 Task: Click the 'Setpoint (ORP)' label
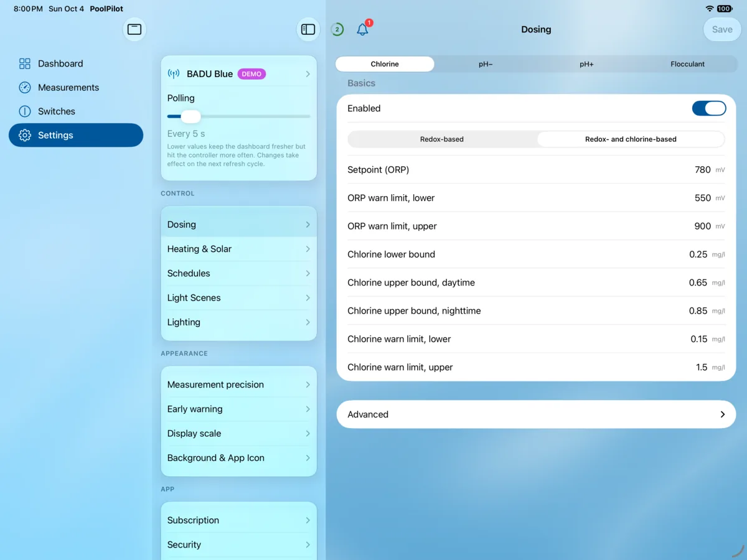click(378, 170)
